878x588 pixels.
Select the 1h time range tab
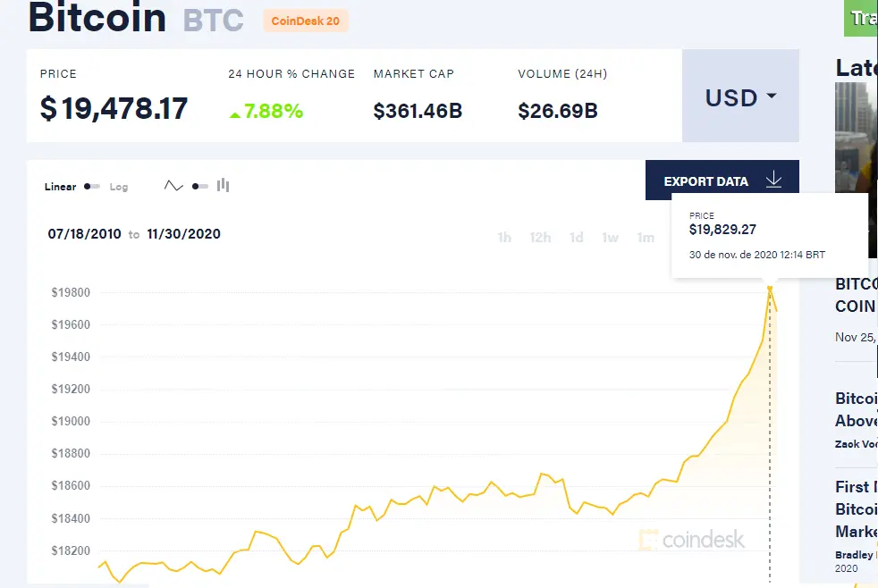[x=504, y=238]
